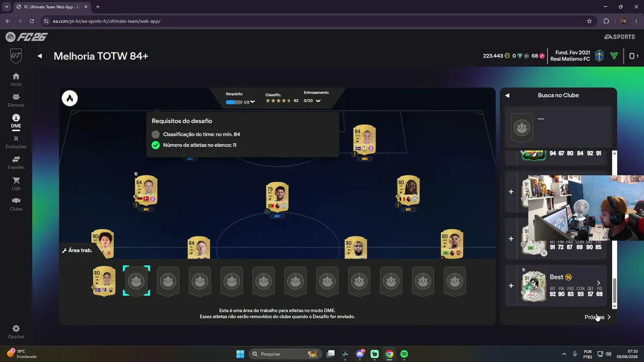Open the club badge icon in header
This screenshot has height=362, width=644.
[x=599, y=56]
